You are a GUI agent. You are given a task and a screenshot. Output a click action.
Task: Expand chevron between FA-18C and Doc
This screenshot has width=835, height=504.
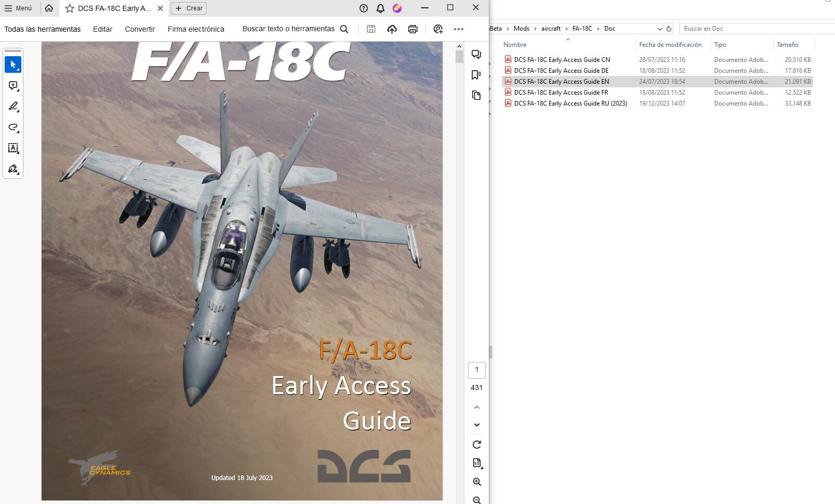point(598,29)
